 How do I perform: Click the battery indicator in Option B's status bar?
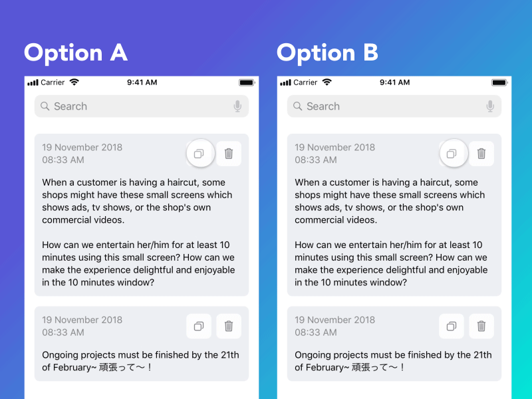499,82
